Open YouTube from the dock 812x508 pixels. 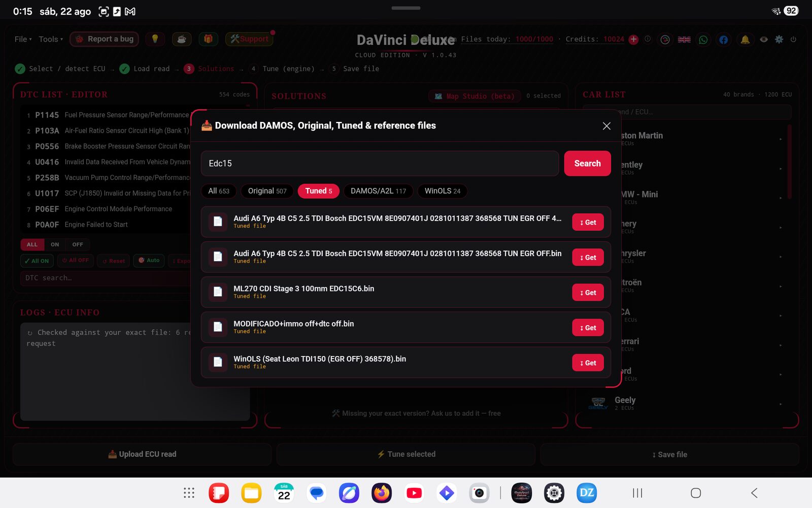(x=414, y=493)
